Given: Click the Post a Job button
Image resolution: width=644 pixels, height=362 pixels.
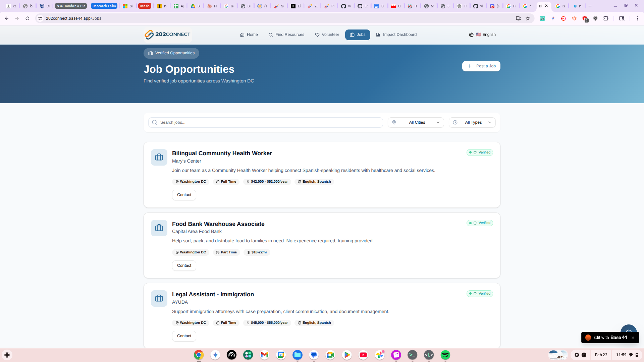Looking at the screenshot, I should [481, 66].
